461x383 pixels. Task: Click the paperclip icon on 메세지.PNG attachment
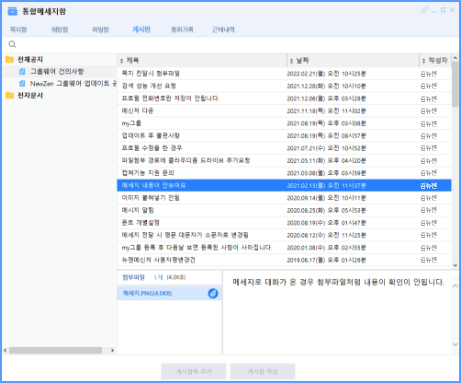[213, 293]
